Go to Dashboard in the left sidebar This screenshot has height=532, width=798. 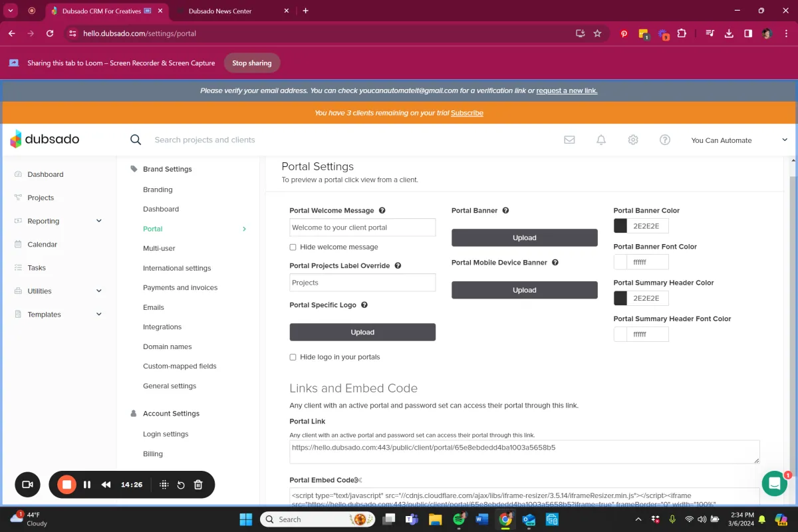(x=45, y=174)
